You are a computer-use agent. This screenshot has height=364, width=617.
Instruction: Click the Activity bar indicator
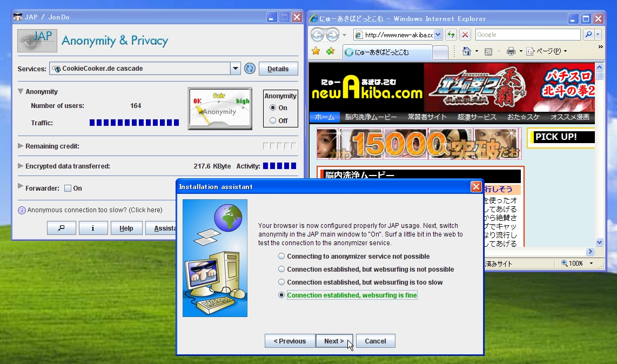click(x=279, y=166)
